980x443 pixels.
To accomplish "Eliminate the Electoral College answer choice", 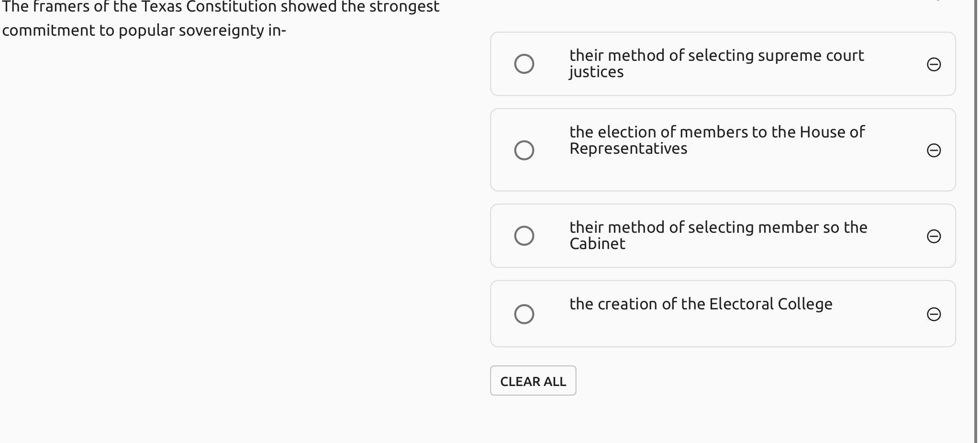I will coord(934,314).
